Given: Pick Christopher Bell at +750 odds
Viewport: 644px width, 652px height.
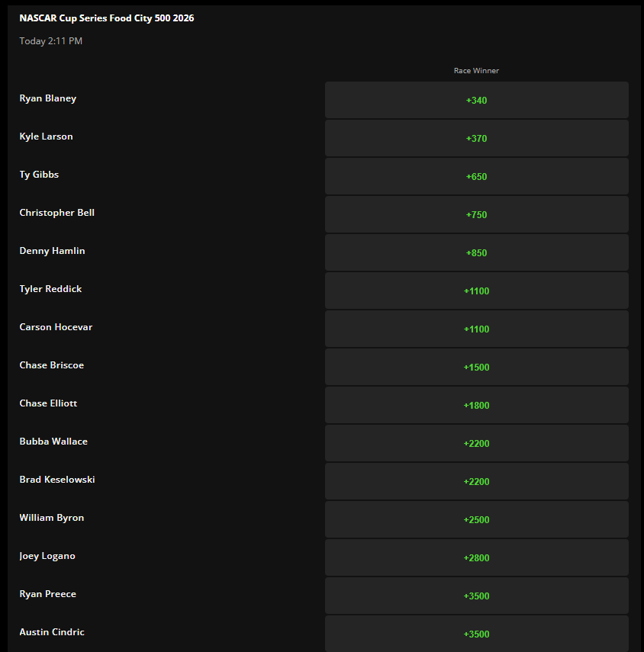Looking at the screenshot, I should click(476, 214).
